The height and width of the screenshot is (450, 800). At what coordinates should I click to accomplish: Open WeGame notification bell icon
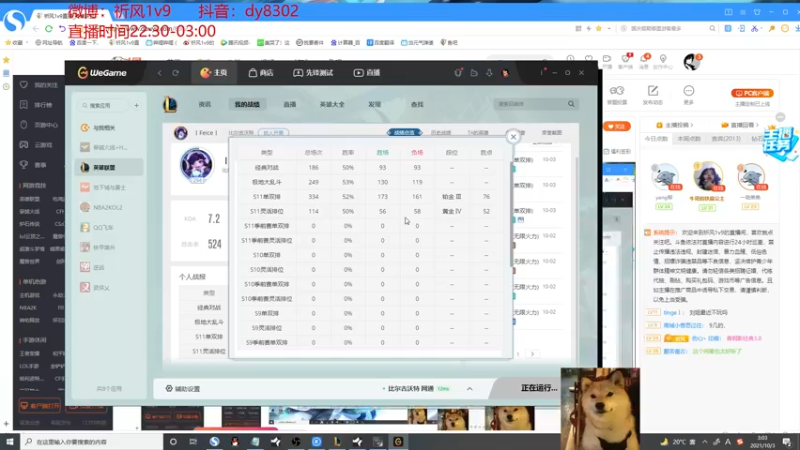pyautogui.click(x=458, y=73)
